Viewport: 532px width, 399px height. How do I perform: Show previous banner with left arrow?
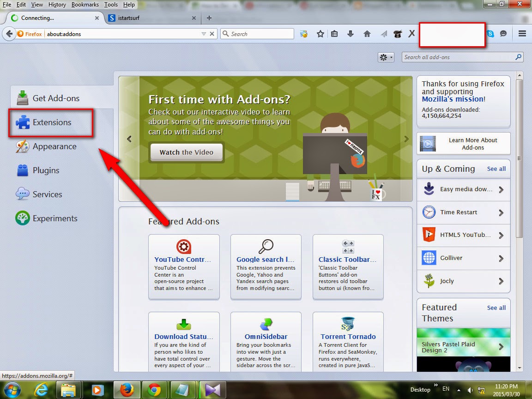point(129,139)
